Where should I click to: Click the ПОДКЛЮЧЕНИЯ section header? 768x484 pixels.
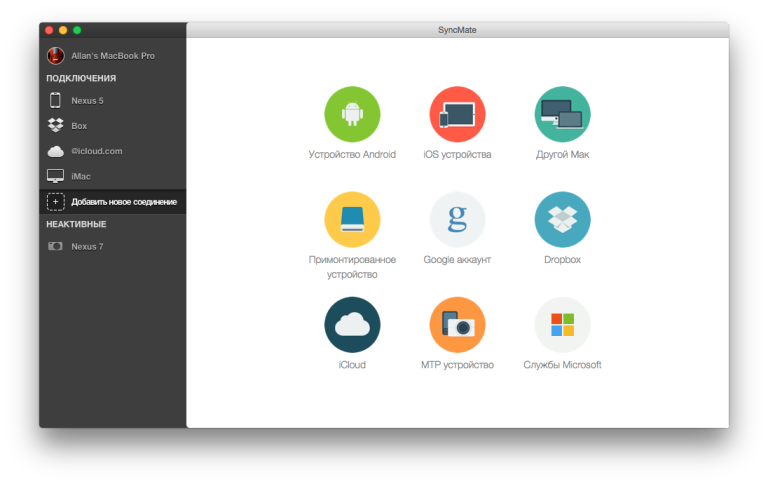81,78
